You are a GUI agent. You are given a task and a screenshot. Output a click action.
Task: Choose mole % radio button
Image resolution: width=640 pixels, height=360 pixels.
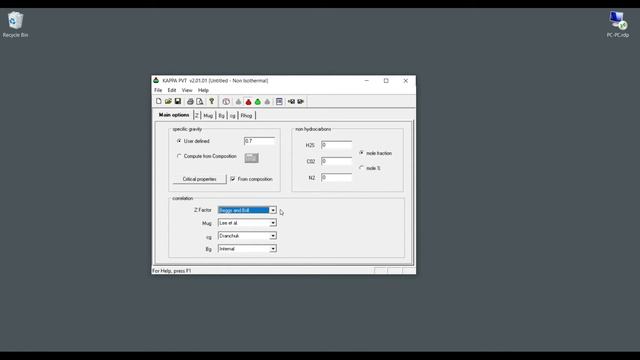click(x=361, y=168)
